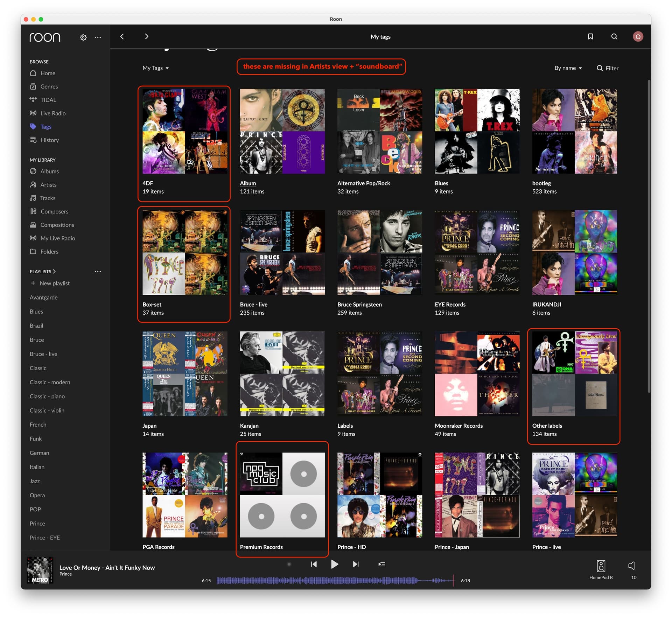This screenshot has width=672, height=617.
Task: Click the Composers icon
Action: (x=33, y=211)
